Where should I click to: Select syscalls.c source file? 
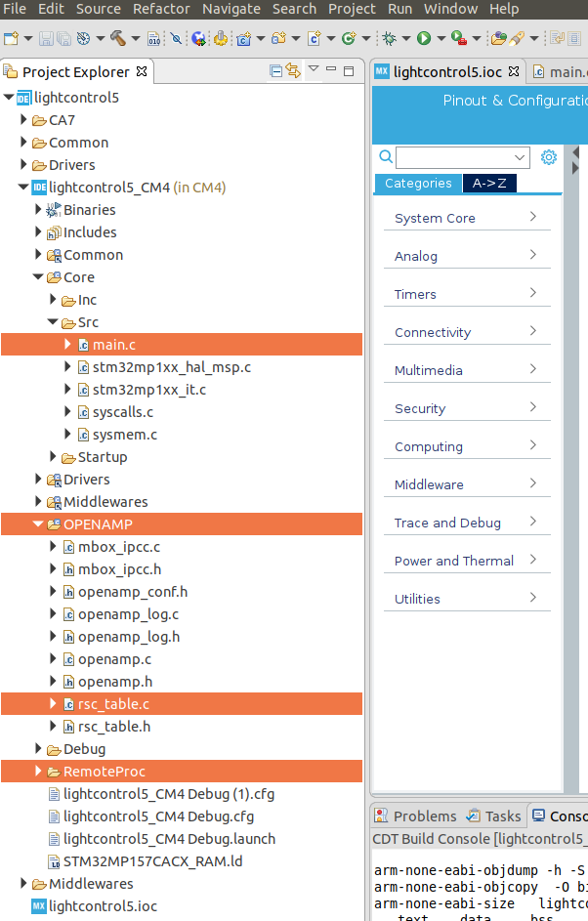coord(123,412)
